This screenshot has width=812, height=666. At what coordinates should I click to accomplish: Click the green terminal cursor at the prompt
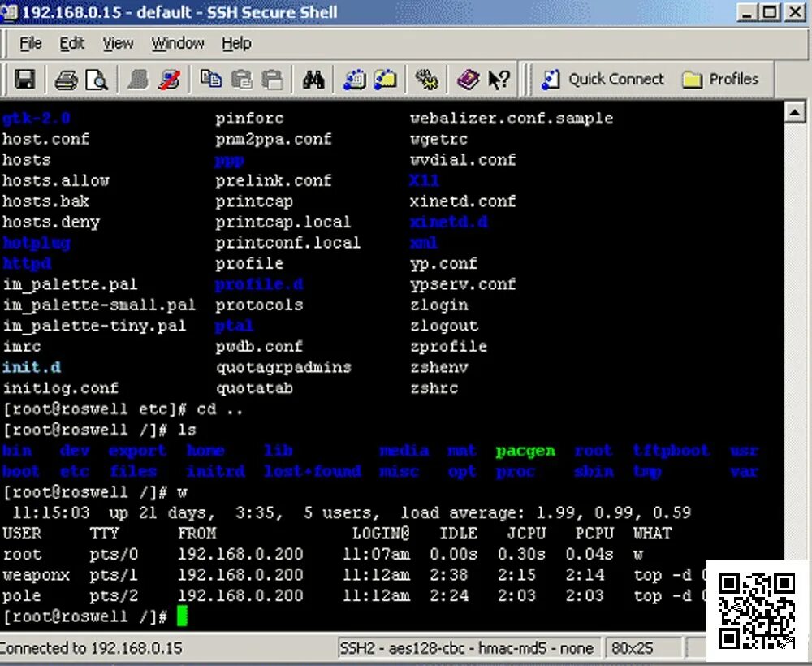(182, 616)
